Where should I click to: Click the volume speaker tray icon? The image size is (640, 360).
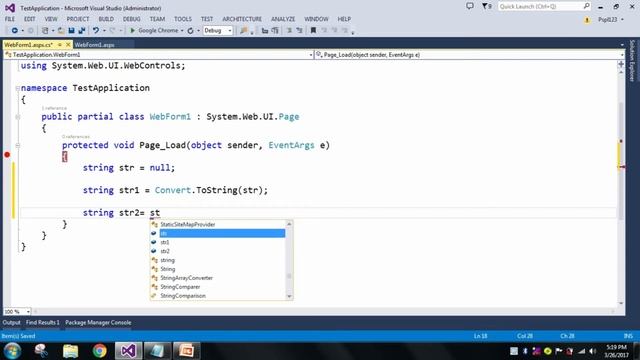[x=593, y=351]
